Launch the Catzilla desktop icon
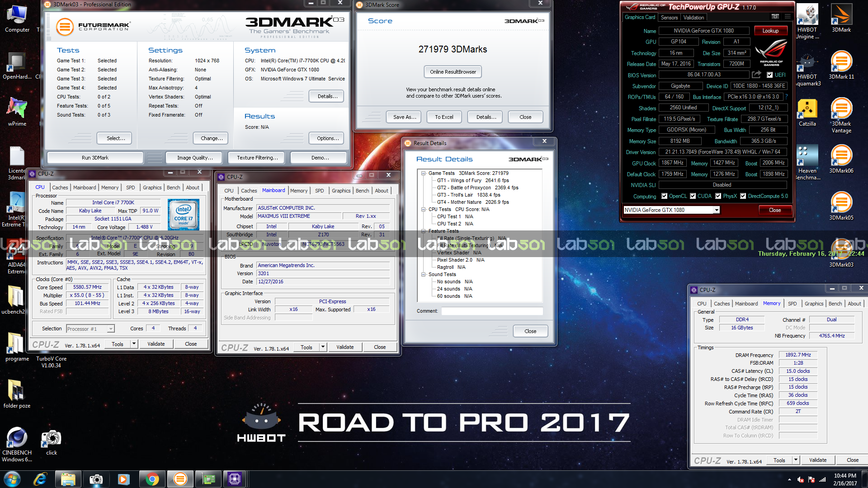868x488 pixels. click(807, 113)
